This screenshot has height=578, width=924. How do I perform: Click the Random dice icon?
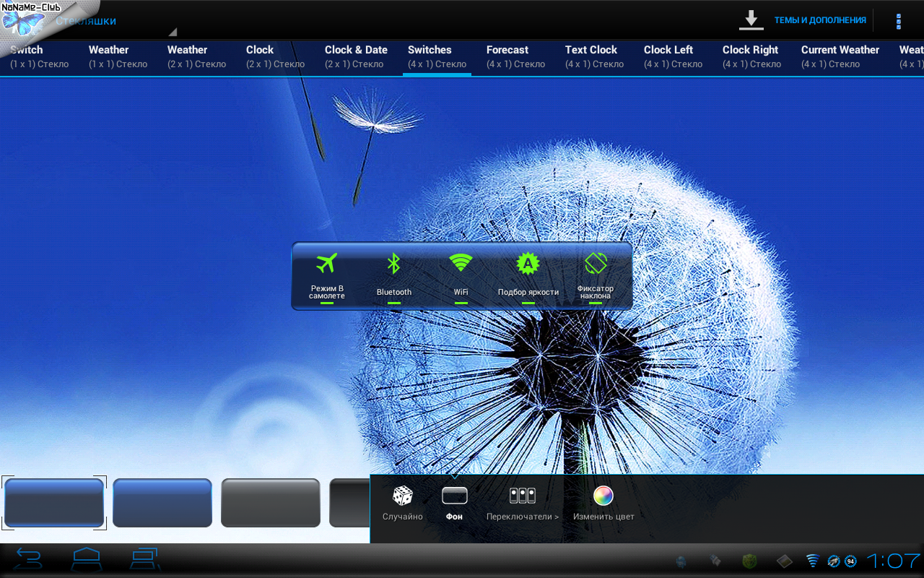(402, 496)
